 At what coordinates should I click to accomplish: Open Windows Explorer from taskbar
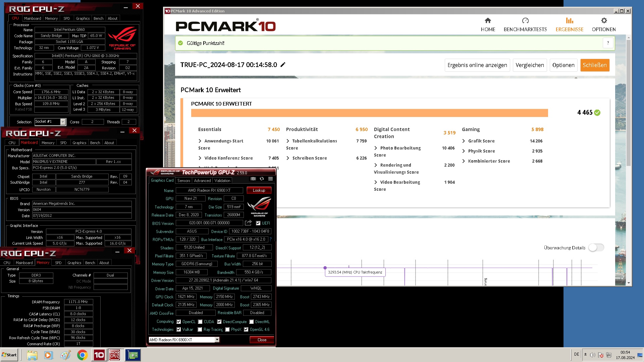coord(32,355)
